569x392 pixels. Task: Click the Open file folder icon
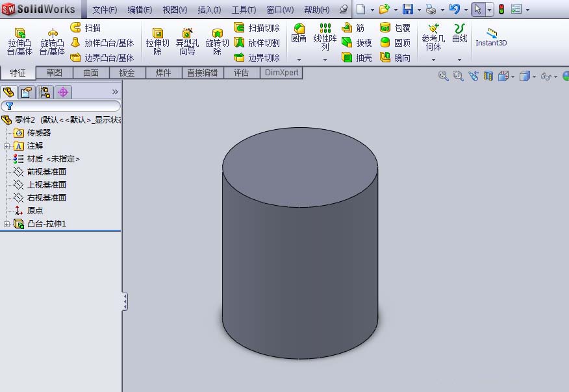pyautogui.click(x=384, y=9)
